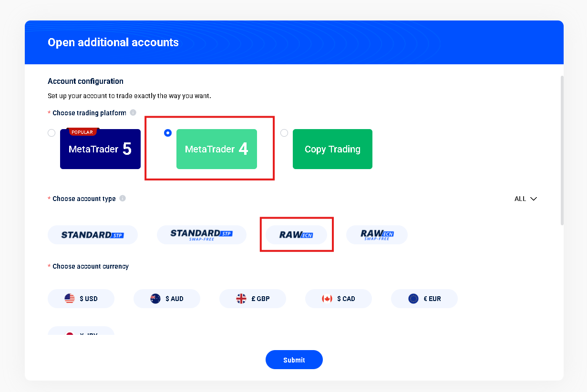Choose the RAW ECN account type
Viewport: 587px width, 392px height.
[x=296, y=235]
